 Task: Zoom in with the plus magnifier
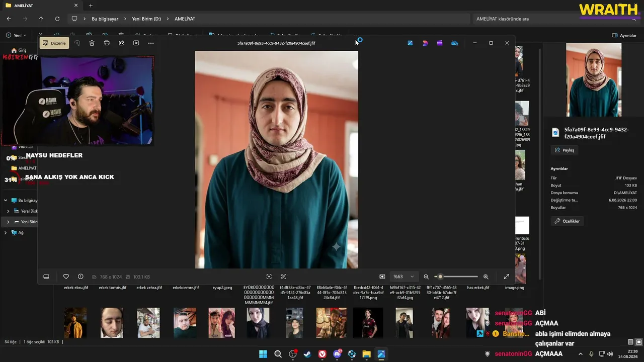coord(486,277)
